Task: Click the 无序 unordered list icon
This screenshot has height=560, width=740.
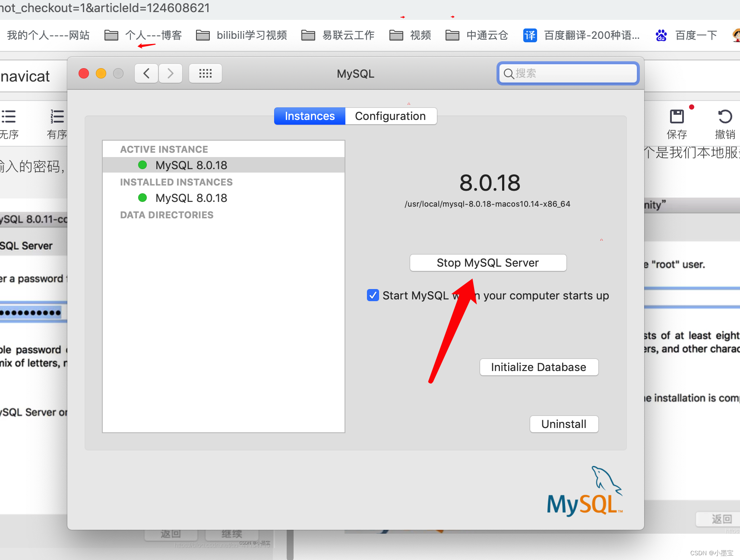Action: point(8,116)
